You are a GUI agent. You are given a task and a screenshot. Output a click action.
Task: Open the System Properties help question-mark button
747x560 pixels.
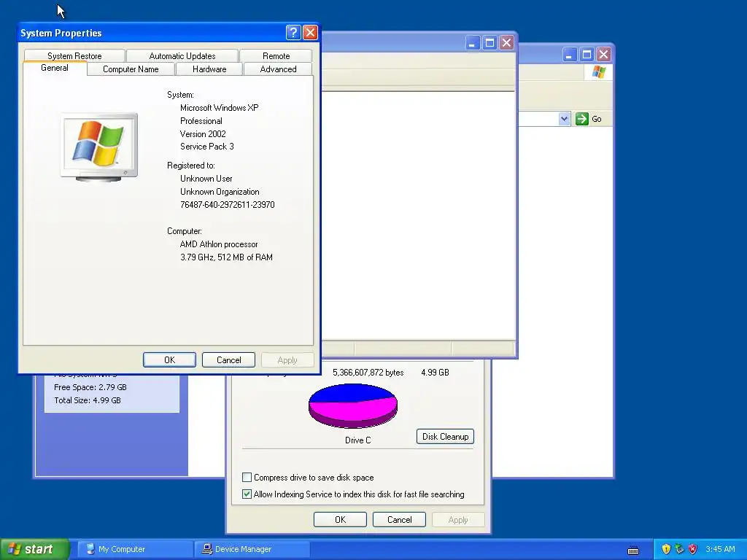point(293,32)
